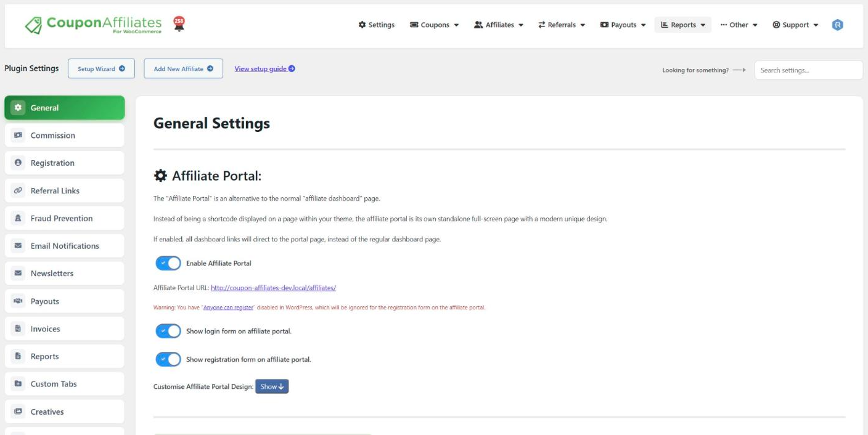Click the Custom Tabs folder icon

point(18,384)
